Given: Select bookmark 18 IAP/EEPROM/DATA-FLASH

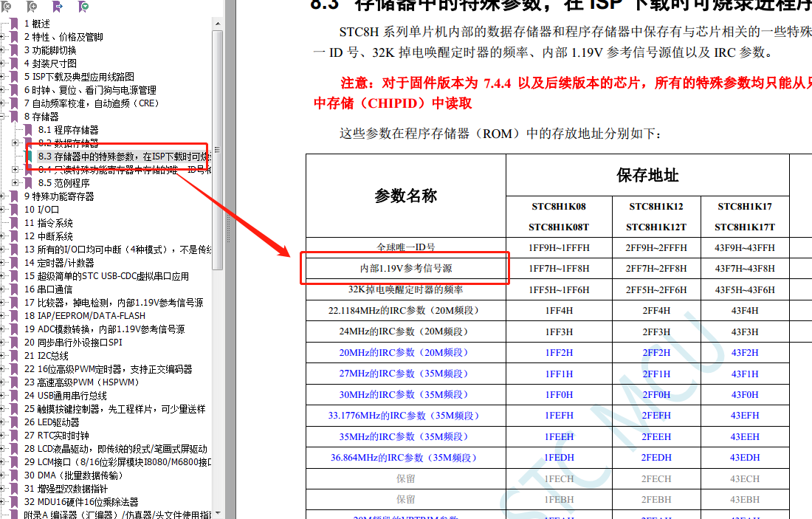Looking at the screenshot, I should click(x=85, y=316).
